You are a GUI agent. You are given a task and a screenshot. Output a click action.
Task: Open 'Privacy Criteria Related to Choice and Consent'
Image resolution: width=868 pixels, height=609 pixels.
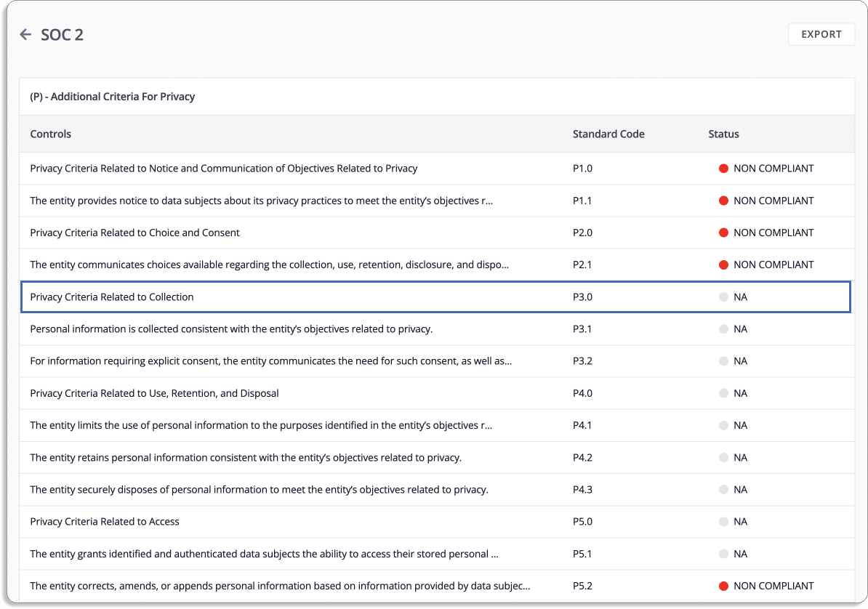pyautogui.click(x=134, y=233)
